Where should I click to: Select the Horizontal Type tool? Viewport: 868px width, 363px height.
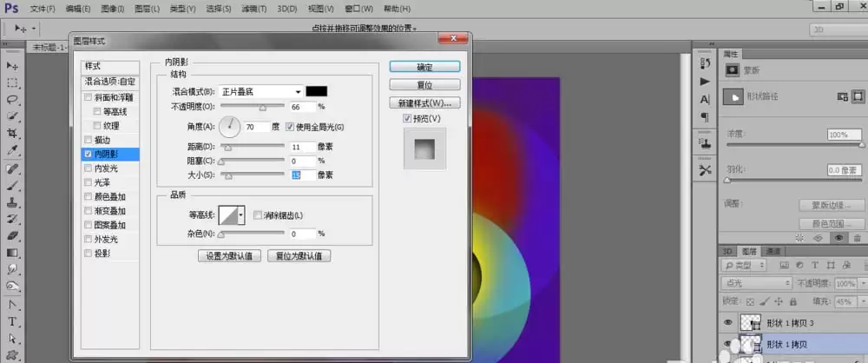coord(12,321)
